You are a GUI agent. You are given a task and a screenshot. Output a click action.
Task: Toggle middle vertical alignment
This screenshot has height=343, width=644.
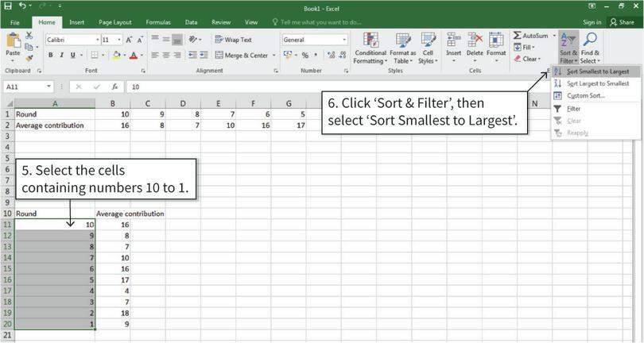tap(166, 40)
